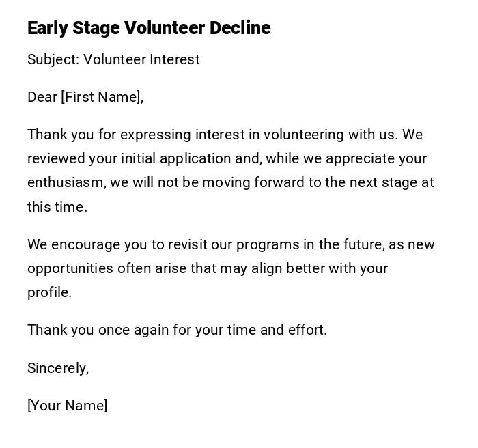Viewport: 478px width, 448px height.
Task: Click the word 'Dear' in the greeting
Action: (42, 97)
